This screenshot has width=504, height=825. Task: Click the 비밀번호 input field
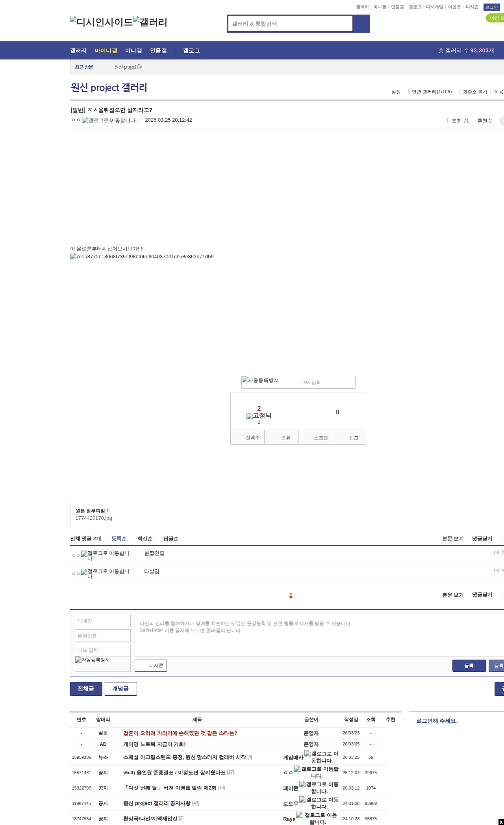[x=103, y=636]
